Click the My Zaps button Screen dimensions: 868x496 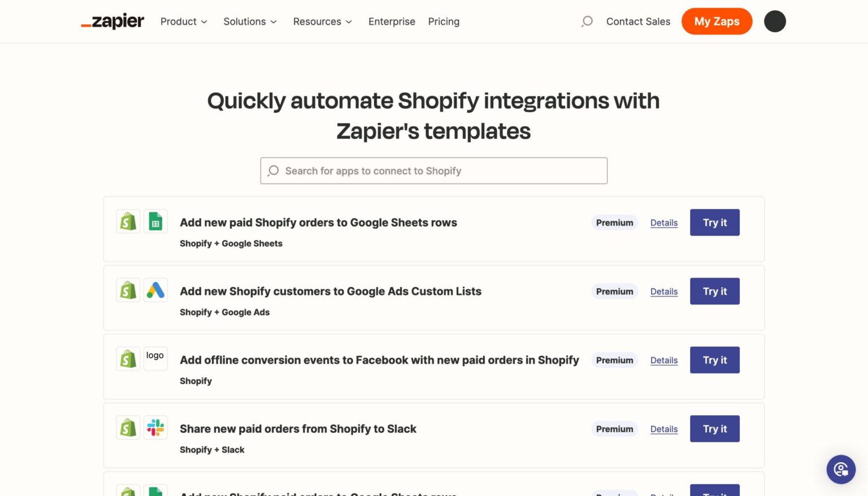717,21
